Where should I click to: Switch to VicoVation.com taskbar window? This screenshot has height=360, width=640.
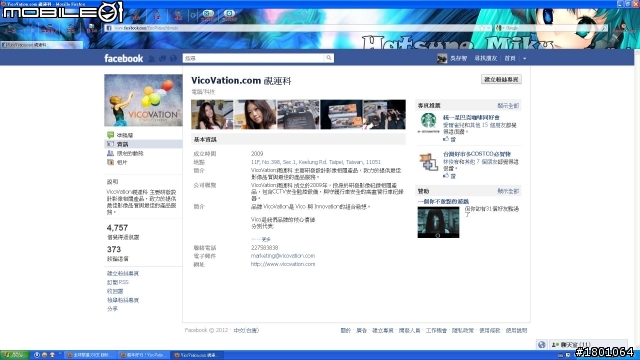click(x=197, y=355)
